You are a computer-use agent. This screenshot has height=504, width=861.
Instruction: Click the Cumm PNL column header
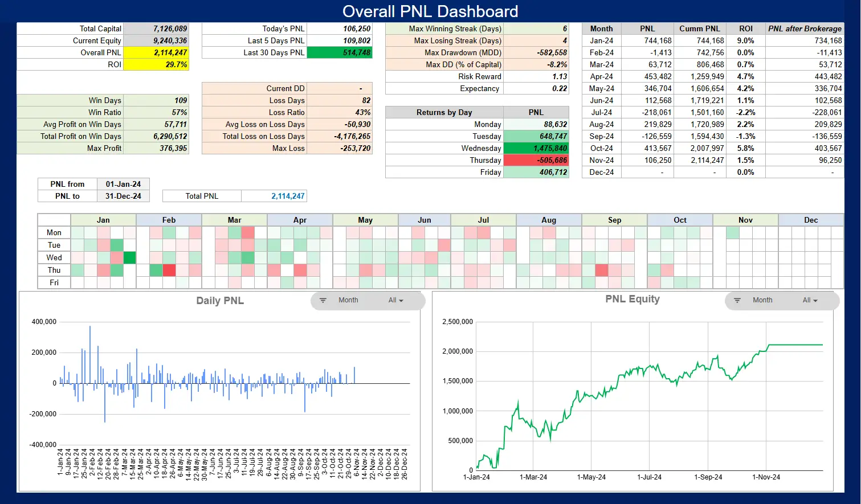[700, 28]
